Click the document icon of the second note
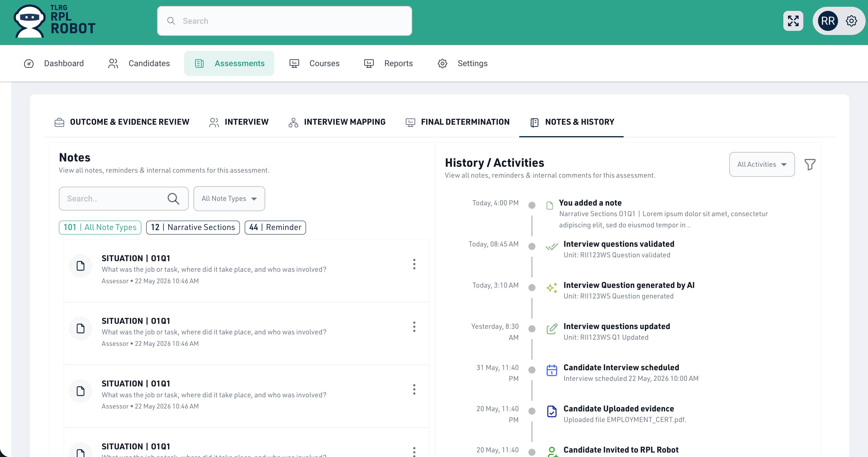 [81, 328]
